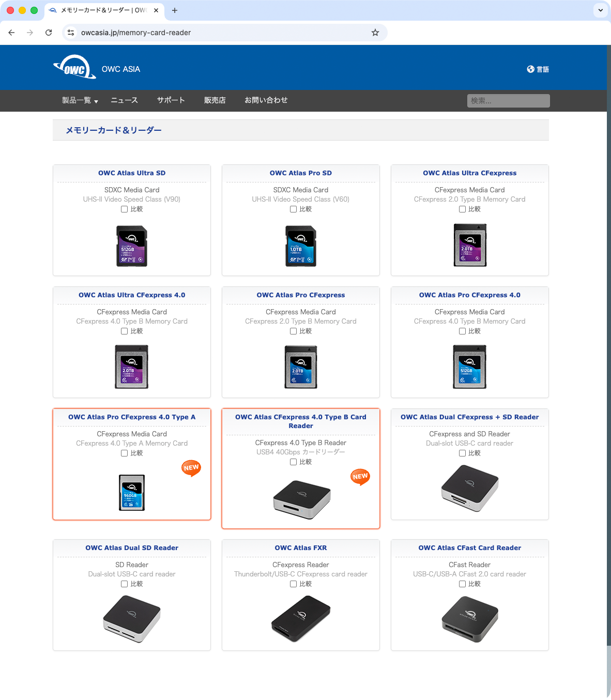Click the NEW badge on the Type B Card Reader
This screenshot has width=611, height=700.
click(x=360, y=477)
